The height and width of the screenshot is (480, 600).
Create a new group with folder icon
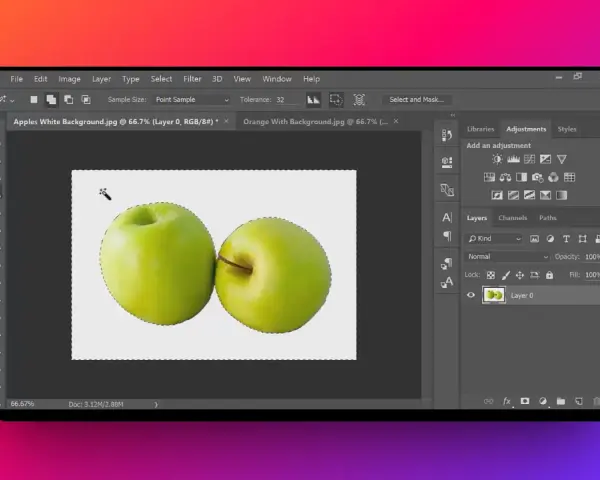point(561,401)
